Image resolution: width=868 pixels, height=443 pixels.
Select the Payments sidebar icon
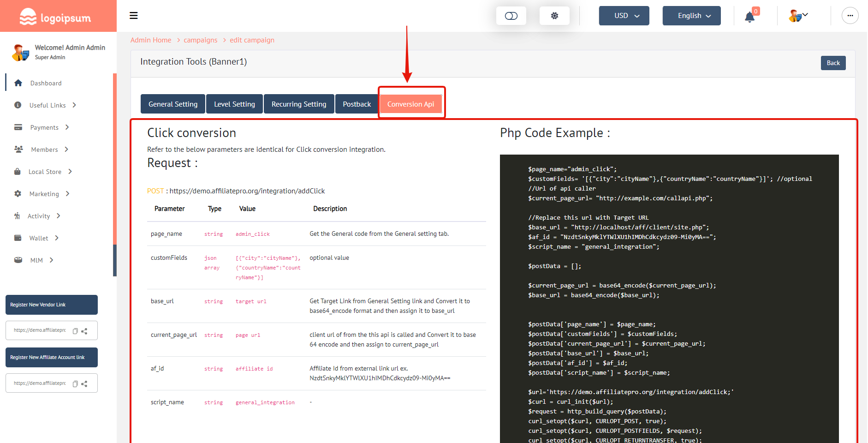click(18, 127)
